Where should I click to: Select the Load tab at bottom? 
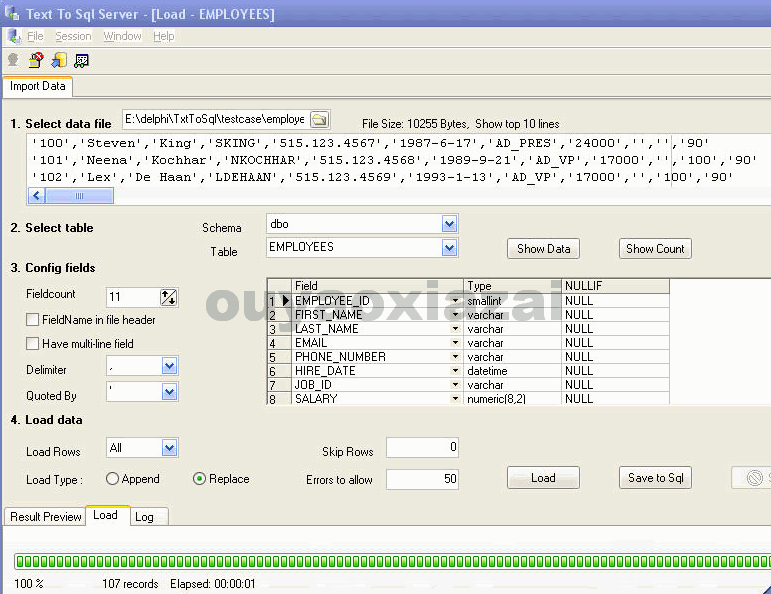108,515
